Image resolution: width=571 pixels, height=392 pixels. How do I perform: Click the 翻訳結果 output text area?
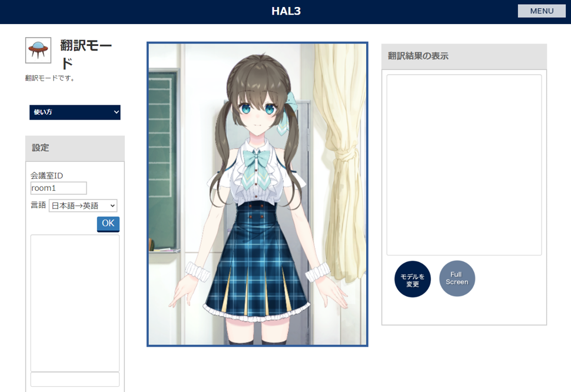tap(464, 165)
